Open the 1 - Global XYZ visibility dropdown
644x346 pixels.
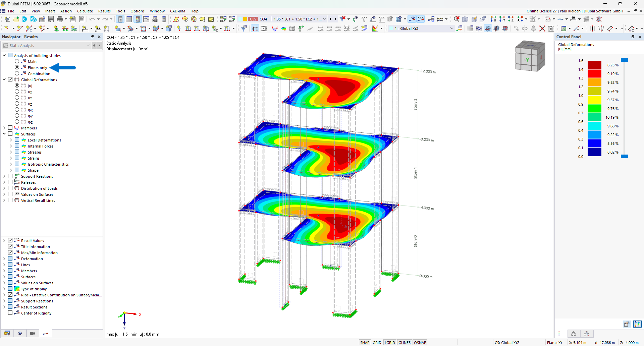point(451,28)
